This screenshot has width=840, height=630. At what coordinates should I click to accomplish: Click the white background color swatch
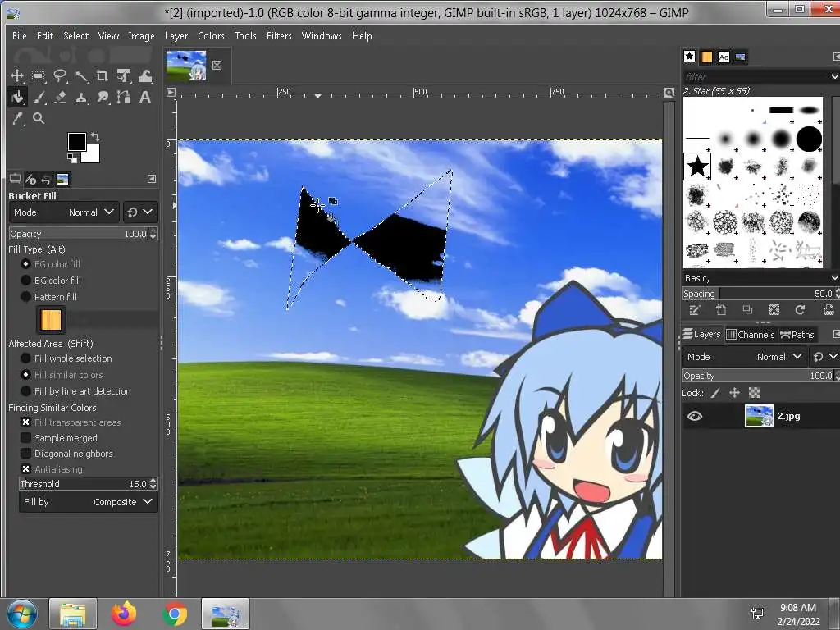[92, 155]
